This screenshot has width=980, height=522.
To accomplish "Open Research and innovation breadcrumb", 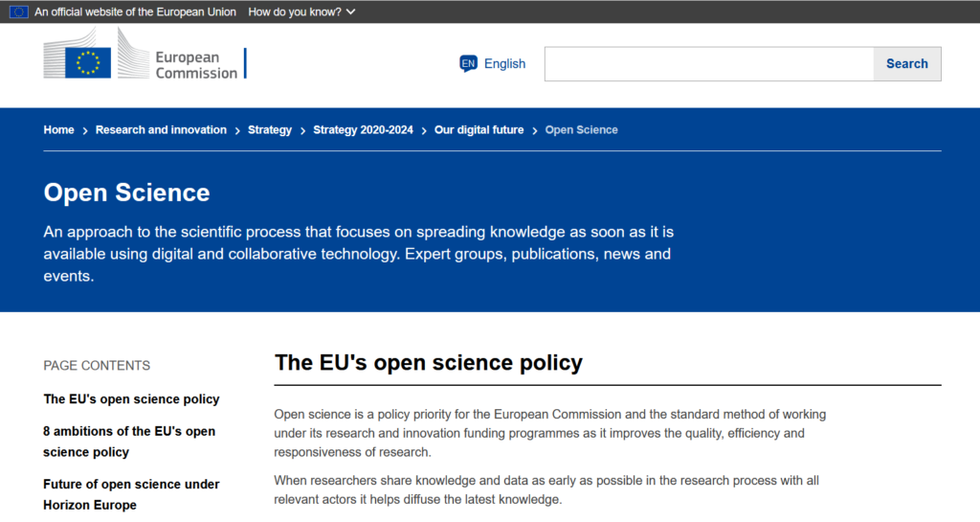I will pyautogui.click(x=161, y=130).
